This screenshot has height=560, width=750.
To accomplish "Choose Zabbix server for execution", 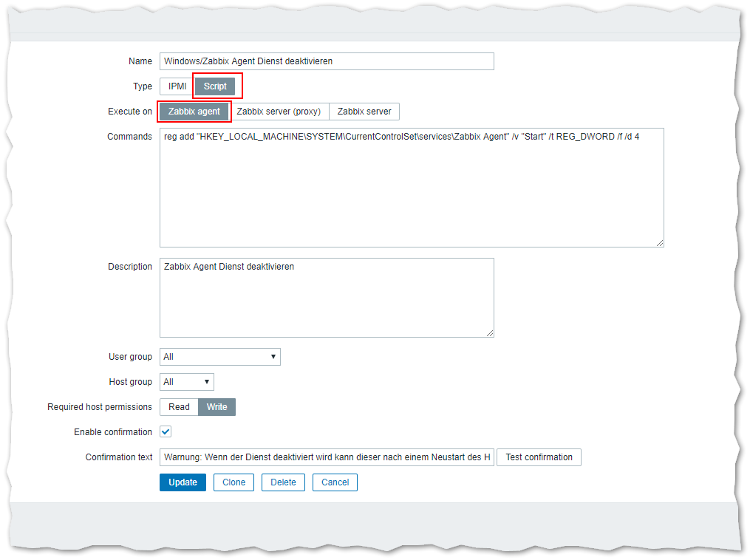I will point(364,112).
